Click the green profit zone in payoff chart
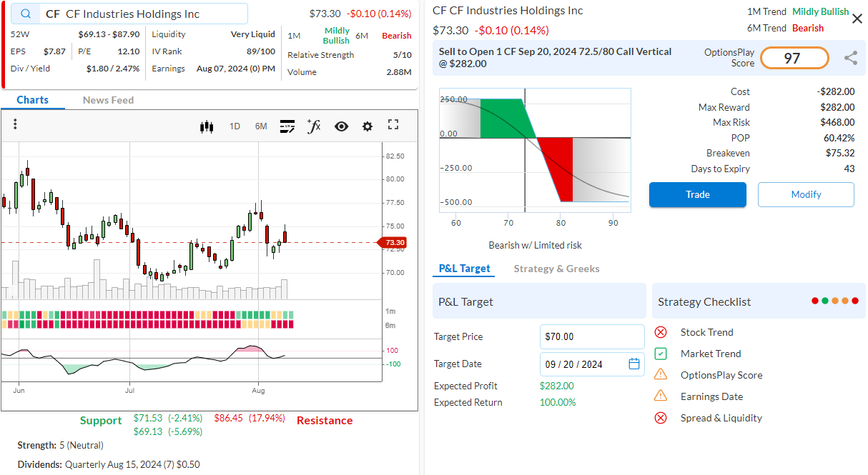The width and height of the screenshot is (868, 475). (505, 119)
